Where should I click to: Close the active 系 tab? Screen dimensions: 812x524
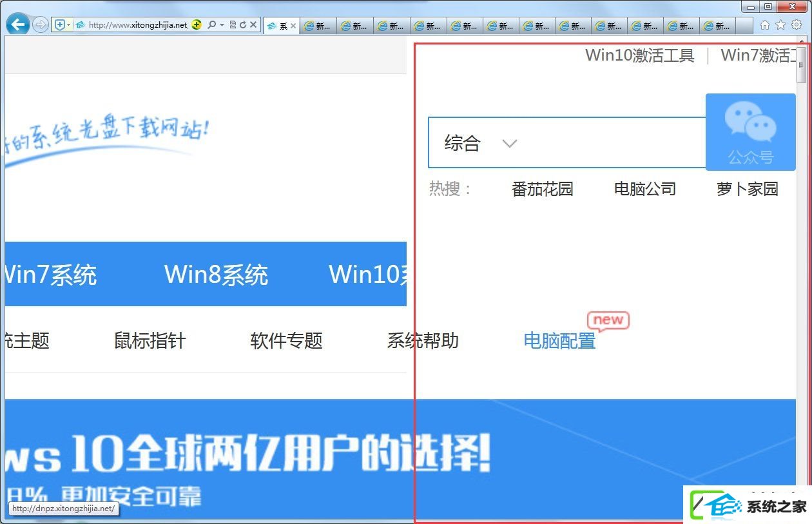[293, 26]
